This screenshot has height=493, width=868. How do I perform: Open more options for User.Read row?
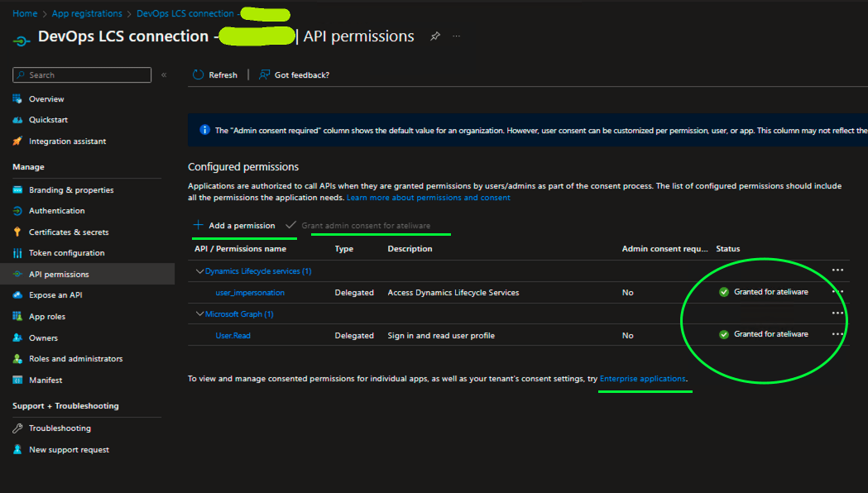837,334
